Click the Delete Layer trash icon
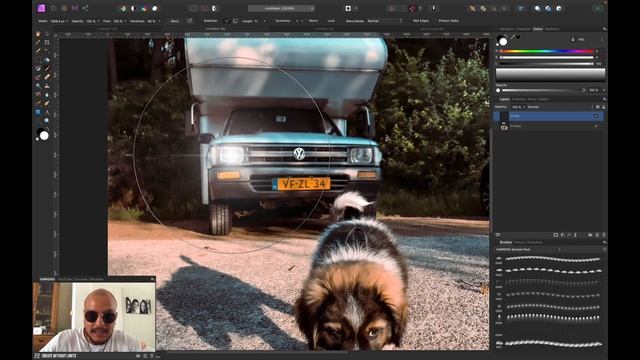This screenshot has height=360, width=640. point(604,235)
